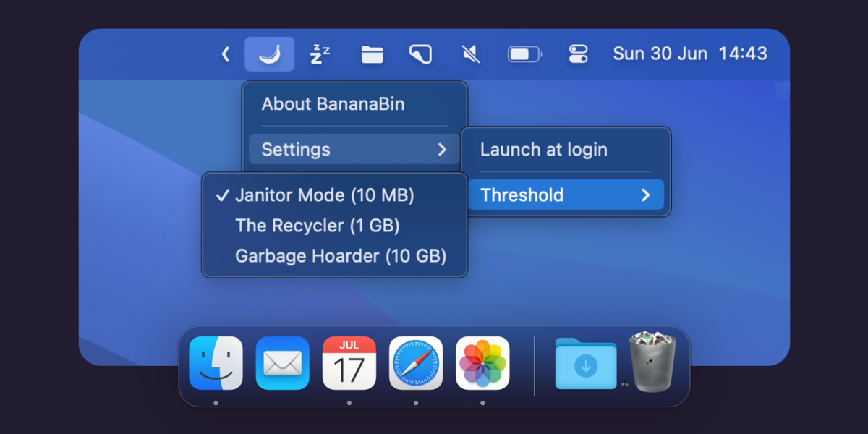Choose The Recycler (1 GB) threshold
Image resolution: width=868 pixels, height=434 pixels.
(x=335, y=226)
